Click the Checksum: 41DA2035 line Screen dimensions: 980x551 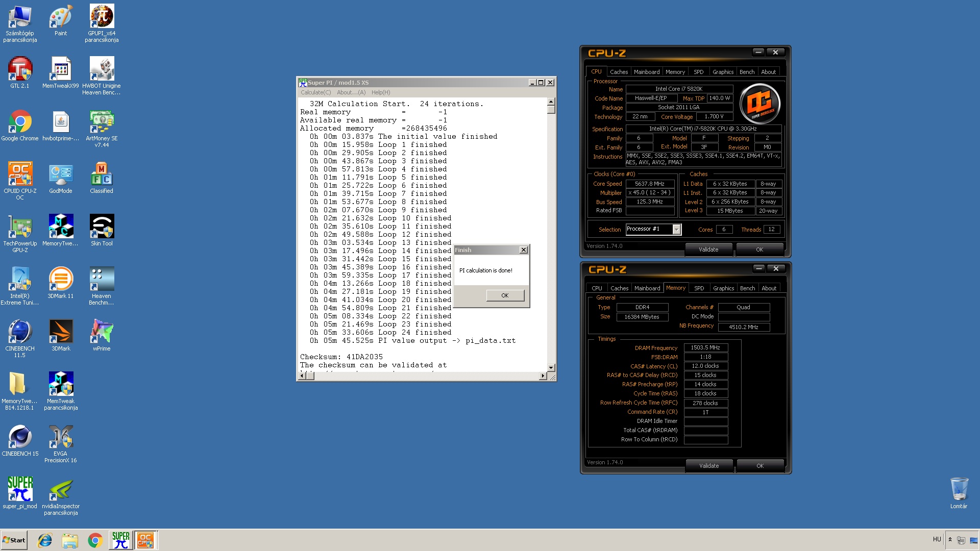[x=341, y=357]
